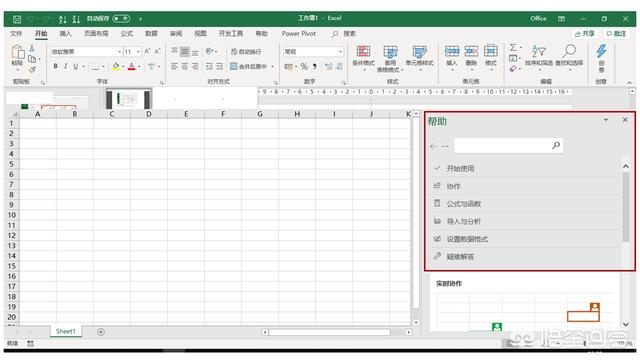The height and width of the screenshot is (360, 640).
Task: Toggle underline formatting
Action: [x=76, y=66]
